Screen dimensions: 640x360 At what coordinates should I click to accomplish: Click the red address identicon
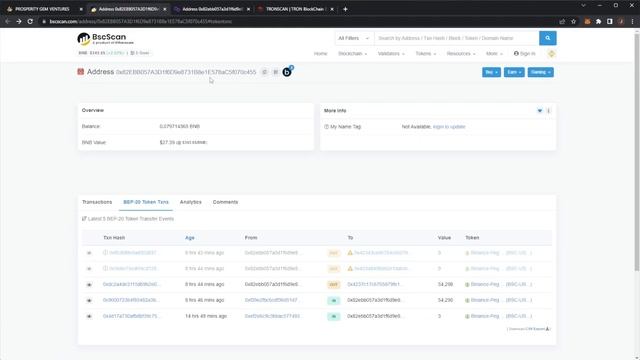click(x=80, y=72)
